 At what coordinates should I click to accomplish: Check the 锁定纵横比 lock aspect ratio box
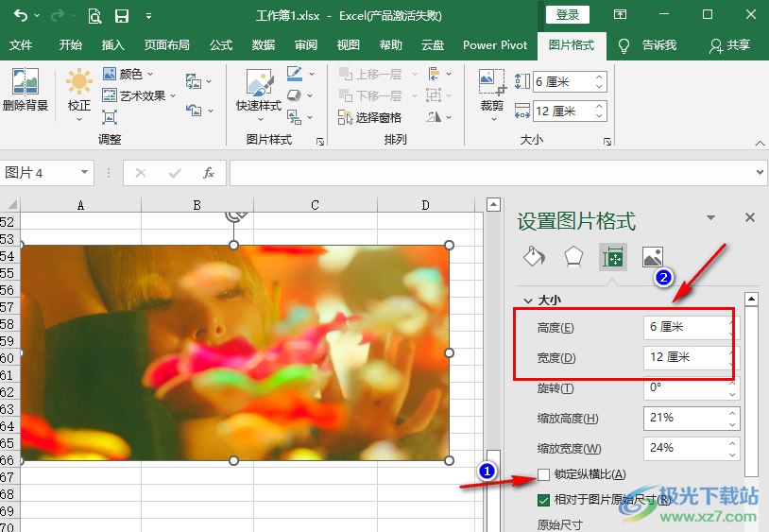(543, 474)
